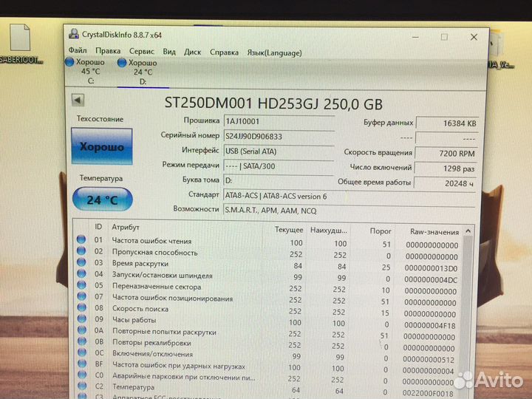This screenshot has height=399, width=532.
Task: Click the Raw-значения column header
Action: coord(434,232)
